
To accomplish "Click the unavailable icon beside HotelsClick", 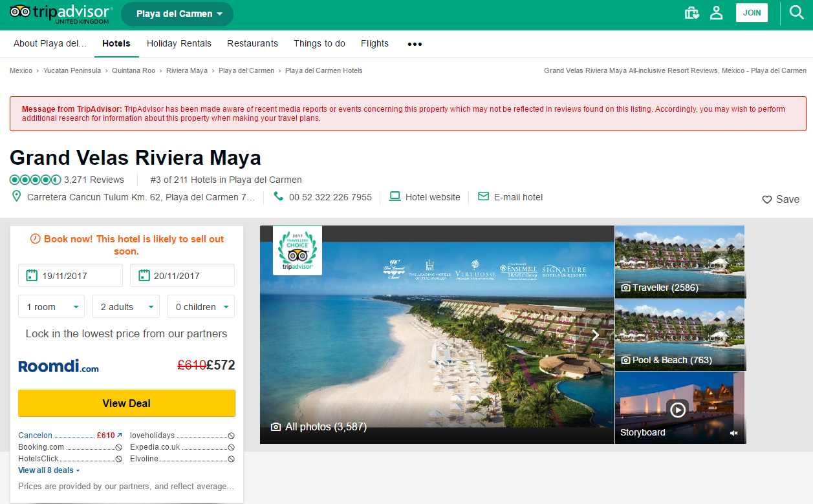I will click(x=119, y=459).
